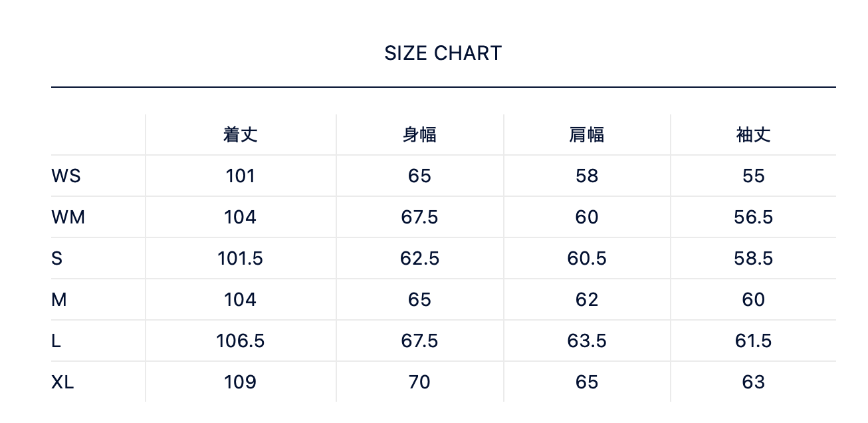Select the XL 着丈 value 109

tap(240, 382)
